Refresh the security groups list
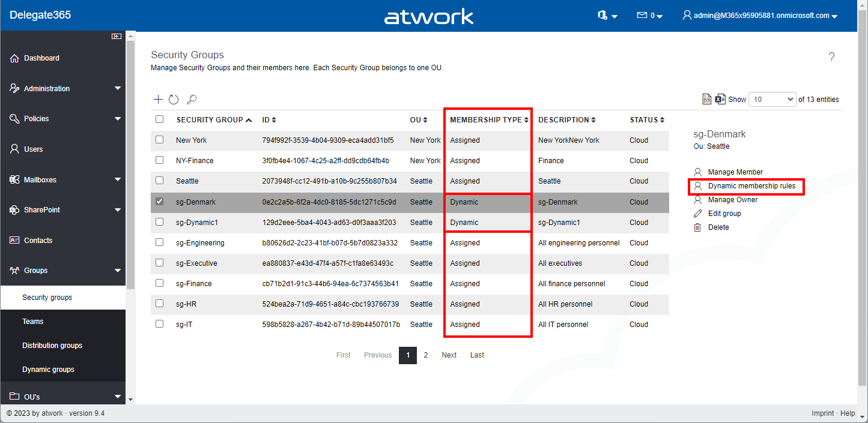868x423 pixels. [174, 100]
